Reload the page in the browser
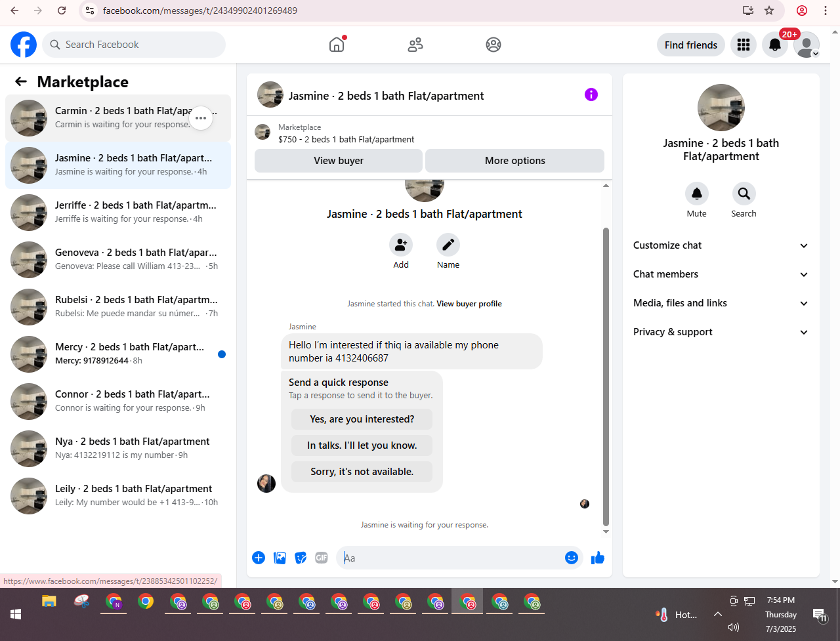 tap(62, 10)
